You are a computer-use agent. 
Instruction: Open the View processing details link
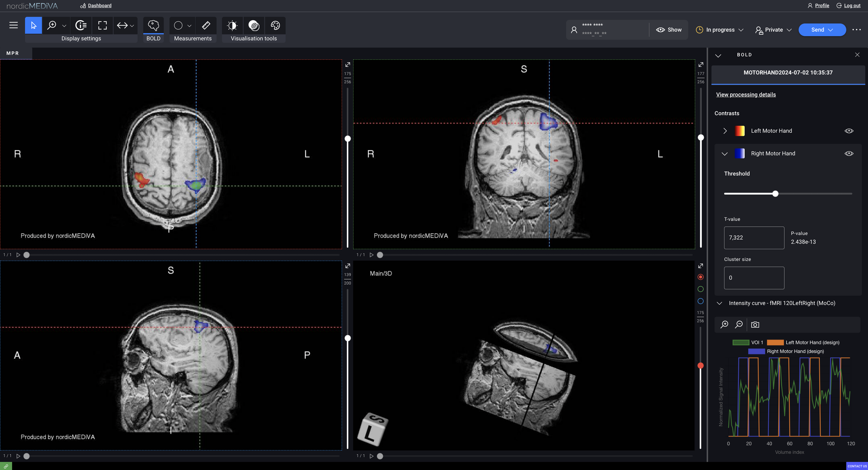745,94
